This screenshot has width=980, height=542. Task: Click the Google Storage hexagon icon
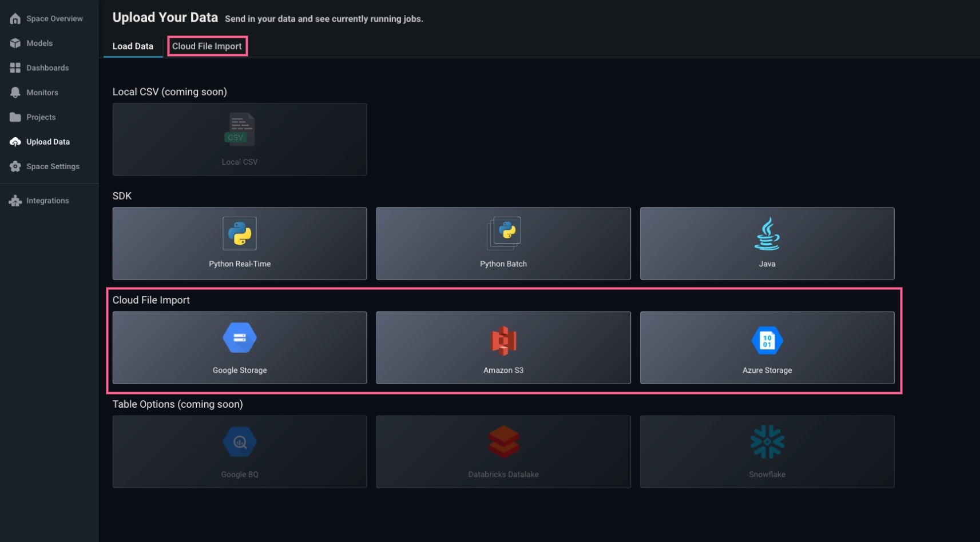coord(240,338)
